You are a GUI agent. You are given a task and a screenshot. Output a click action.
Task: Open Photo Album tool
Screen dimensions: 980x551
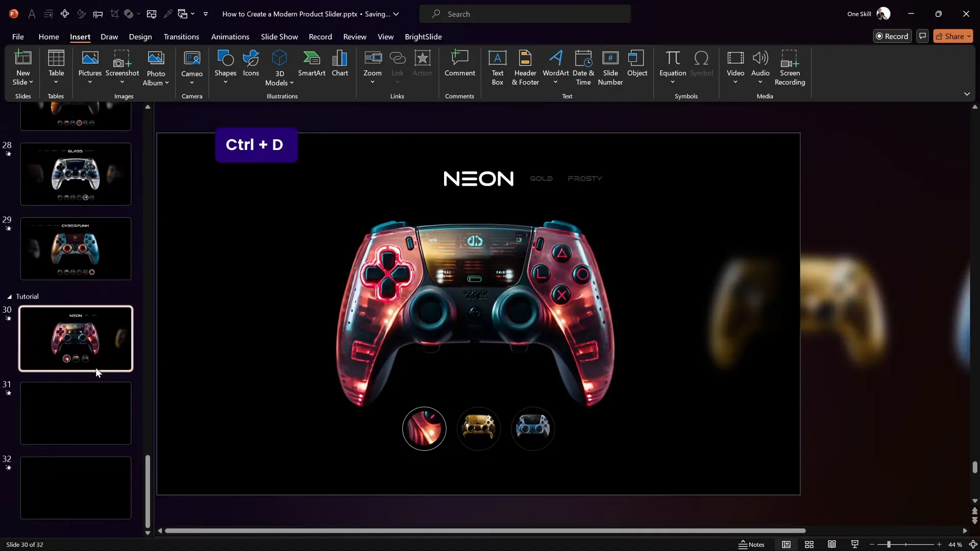(156, 67)
